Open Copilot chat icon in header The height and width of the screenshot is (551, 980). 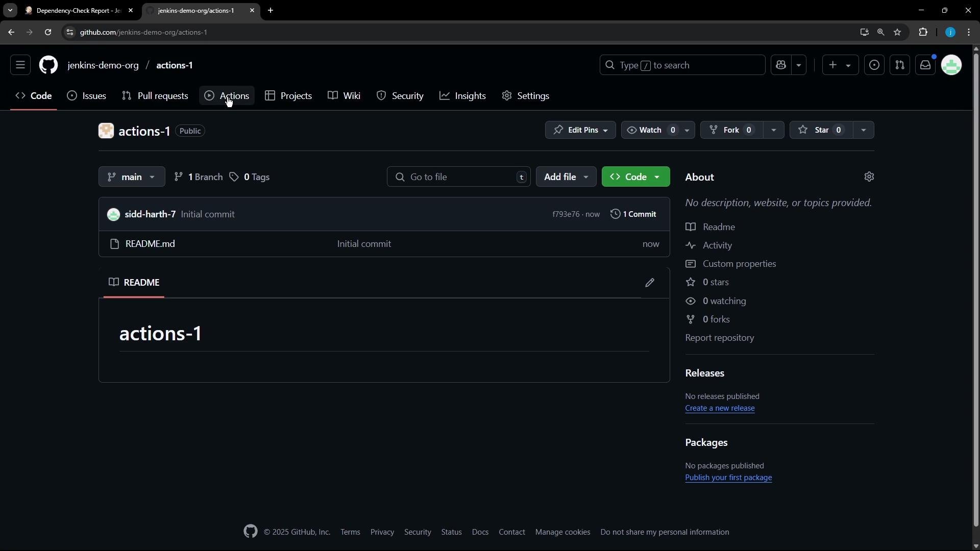pyautogui.click(x=781, y=65)
